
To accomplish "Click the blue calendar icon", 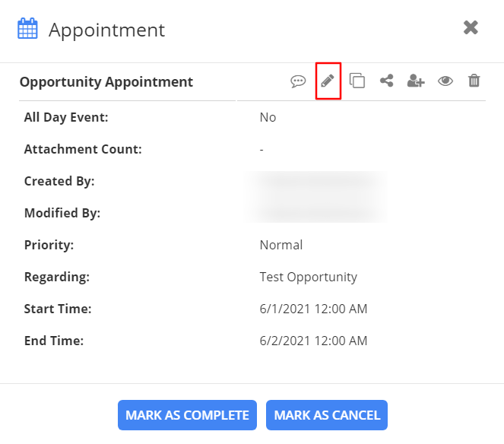I will click(27, 30).
